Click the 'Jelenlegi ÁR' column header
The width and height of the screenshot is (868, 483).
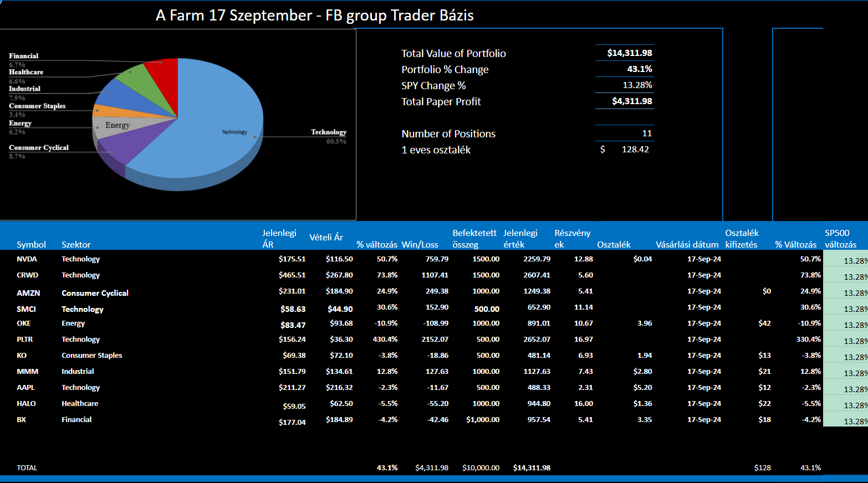click(279, 239)
